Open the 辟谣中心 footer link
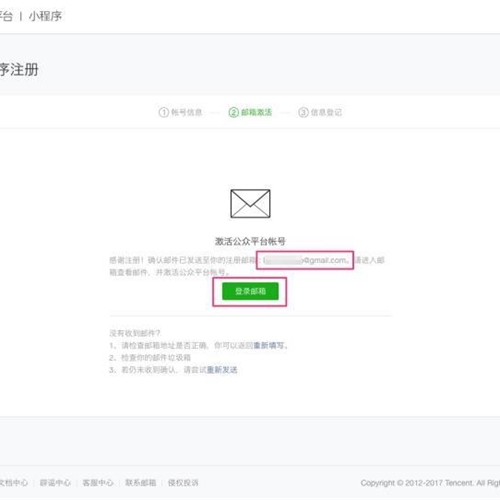 tap(55, 483)
